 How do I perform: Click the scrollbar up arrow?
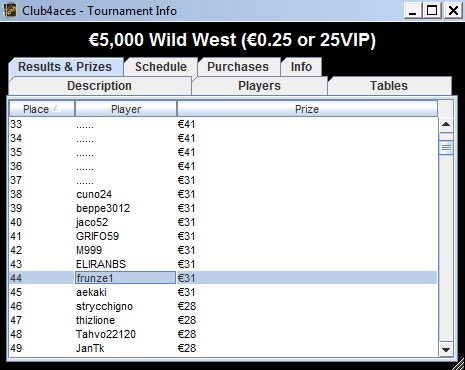446,125
